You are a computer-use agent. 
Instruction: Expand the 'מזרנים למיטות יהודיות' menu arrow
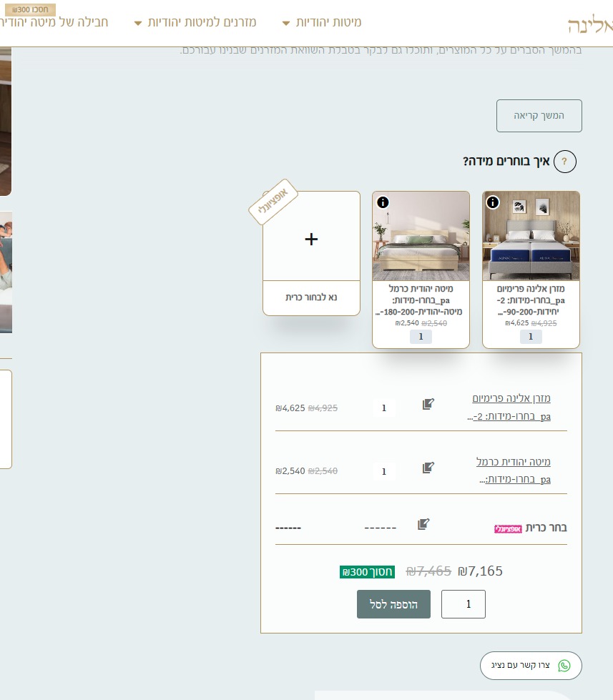pos(138,24)
